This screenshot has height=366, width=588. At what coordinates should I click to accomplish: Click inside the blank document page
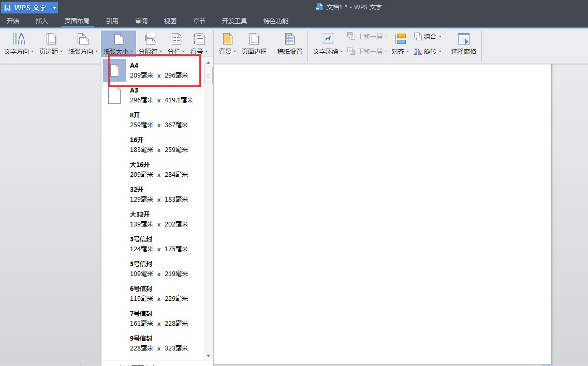pyautogui.click(x=383, y=213)
